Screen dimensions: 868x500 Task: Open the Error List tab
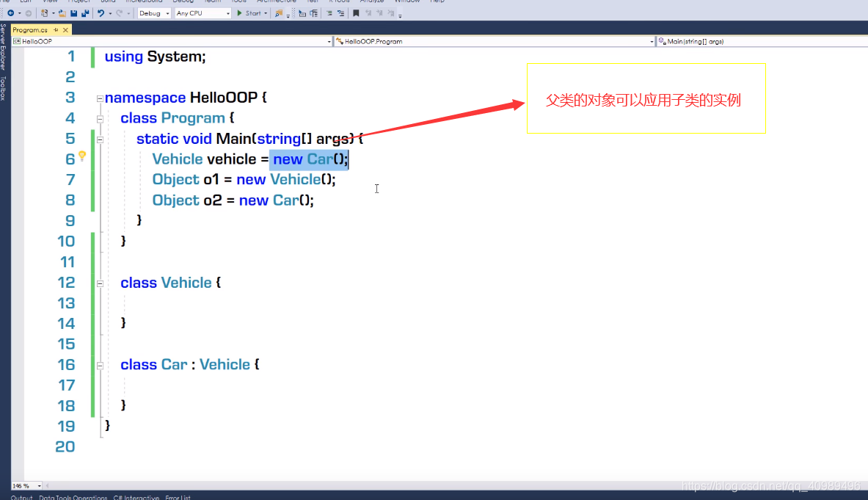(178, 497)
